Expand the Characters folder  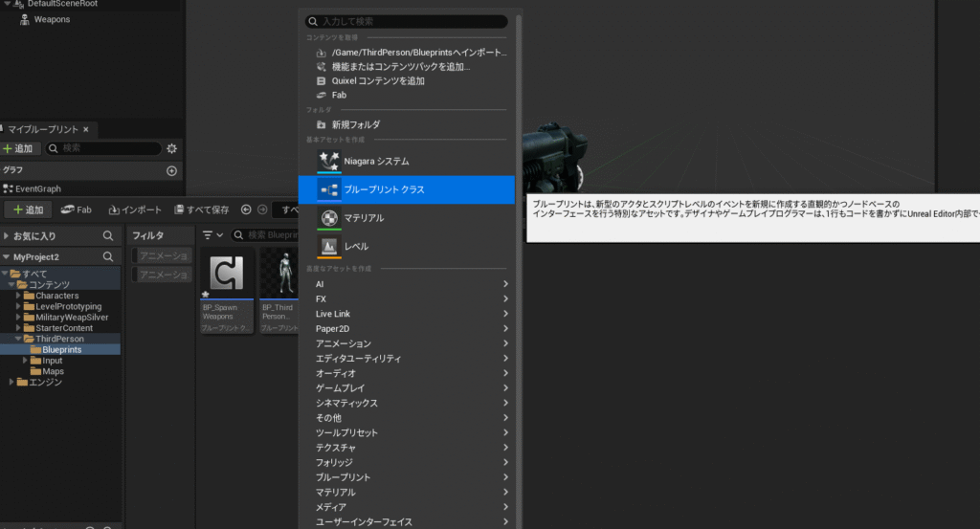pyautogui.click(x=18, y=296)
